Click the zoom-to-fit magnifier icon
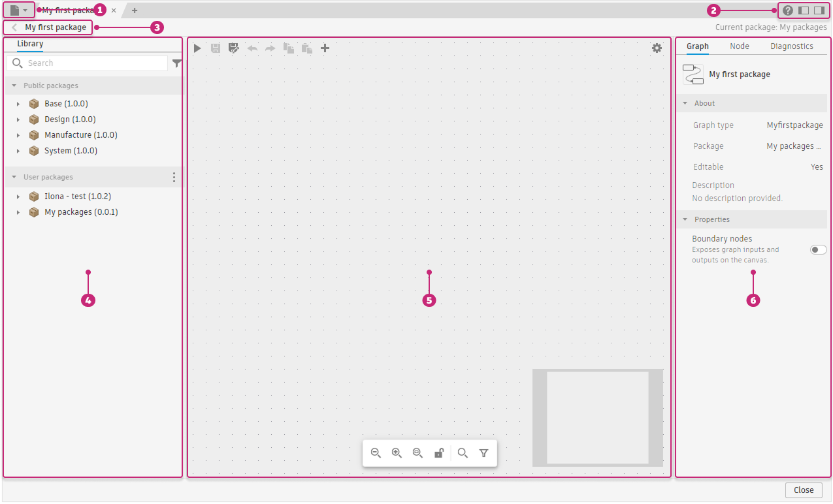This screenshot has width=833, height=504. [417, 453]
